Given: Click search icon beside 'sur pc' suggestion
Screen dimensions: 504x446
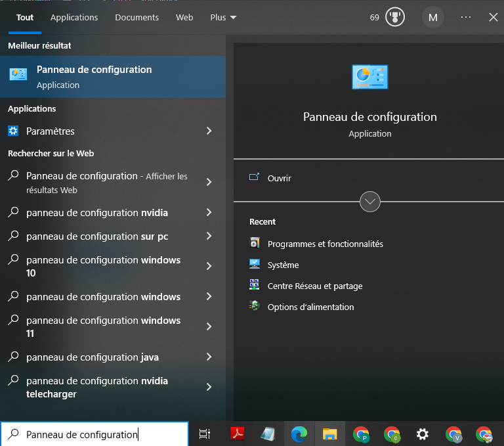Looking at the screenshot, I should click(x=14, y=236).
